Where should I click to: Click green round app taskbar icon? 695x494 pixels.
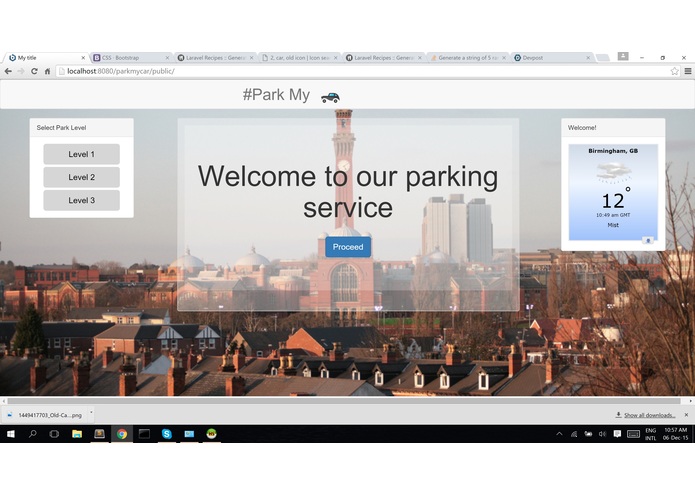[211, 434]
